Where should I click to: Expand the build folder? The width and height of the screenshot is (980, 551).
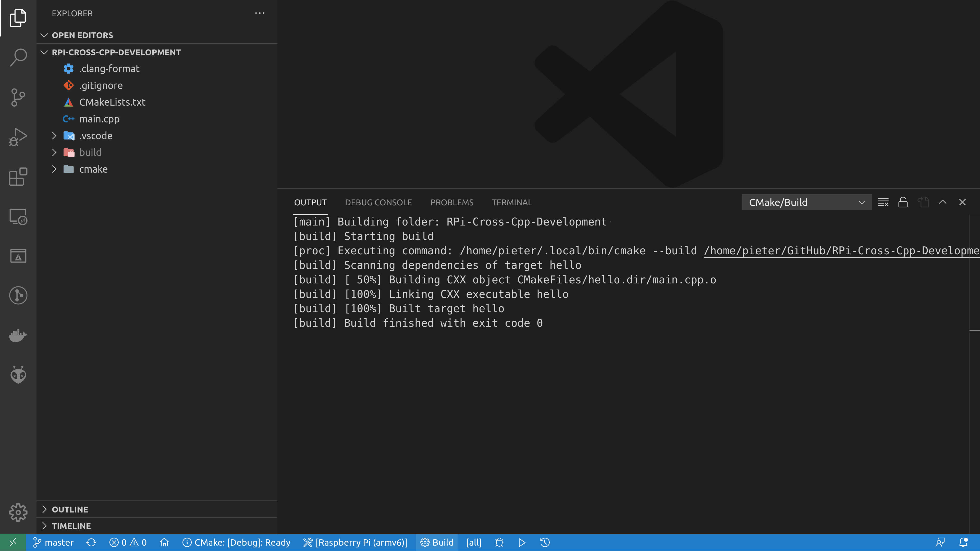pyautogui.click(x=157, y=153)
